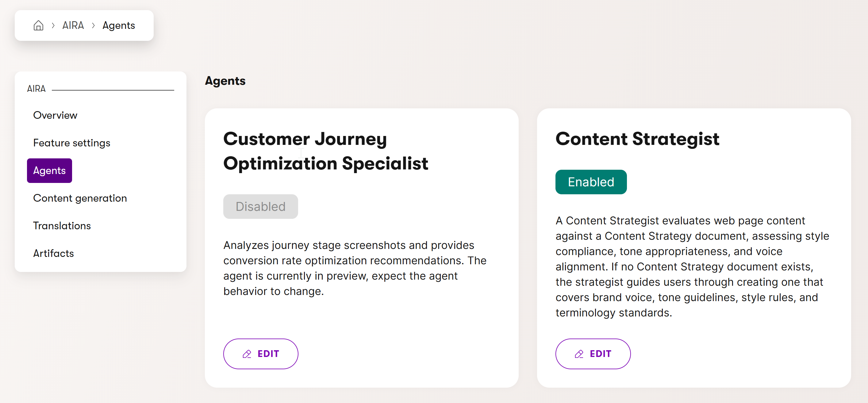Click the Disabled status badge
Screen dimensions: 868x403
click(x=260, y=206)
